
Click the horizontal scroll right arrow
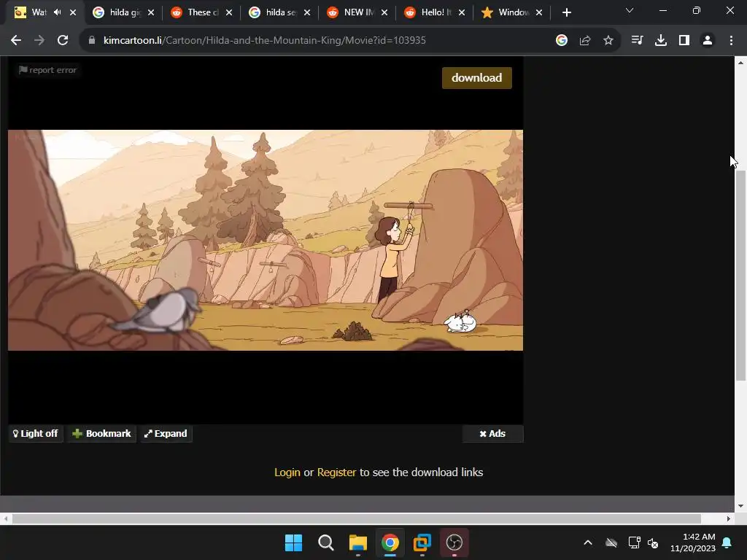coord(729,518)
